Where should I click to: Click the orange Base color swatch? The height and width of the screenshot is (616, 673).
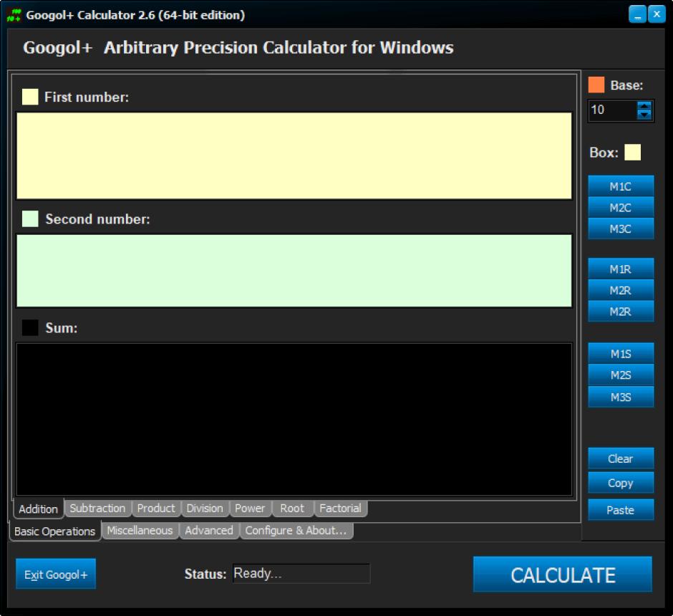(596, 85)
